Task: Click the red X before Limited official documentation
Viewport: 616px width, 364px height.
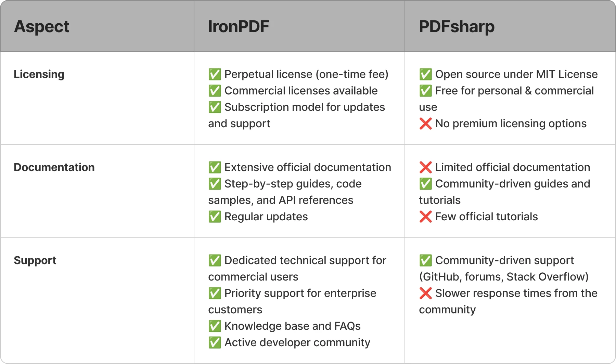Action: 425,167
